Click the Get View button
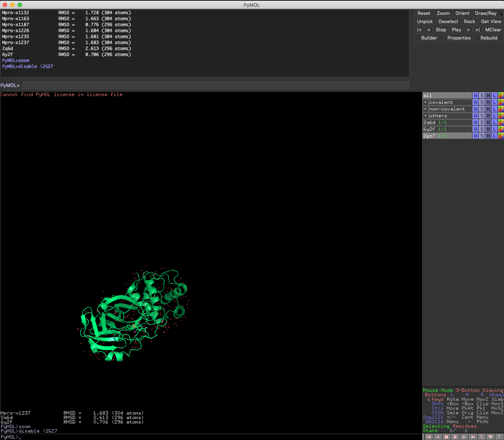The image size is (504, 440). pyautogui.click(x=491, y=21)
